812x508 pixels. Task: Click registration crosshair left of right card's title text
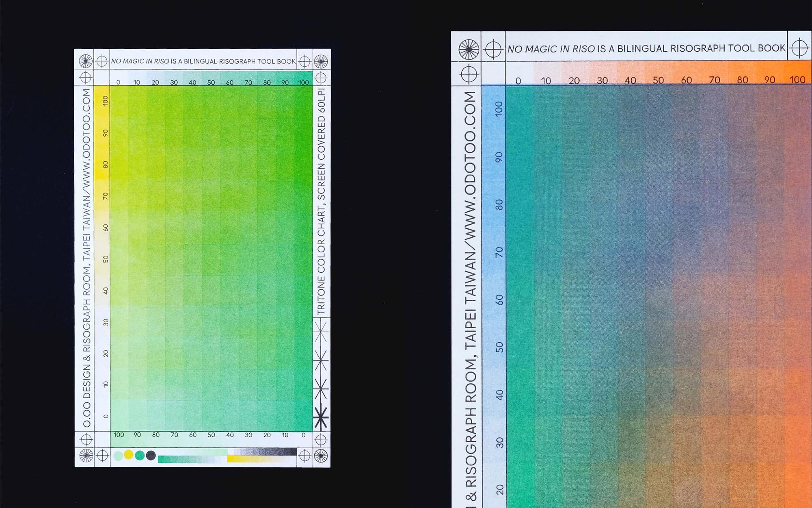click(x=493, y=49)
